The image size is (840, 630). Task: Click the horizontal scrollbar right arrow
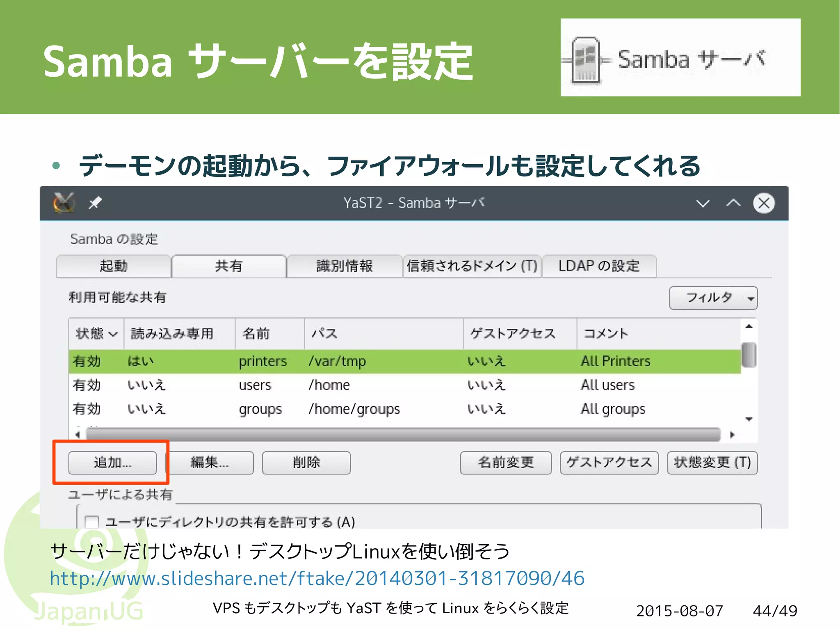click(x=732, y=434)
